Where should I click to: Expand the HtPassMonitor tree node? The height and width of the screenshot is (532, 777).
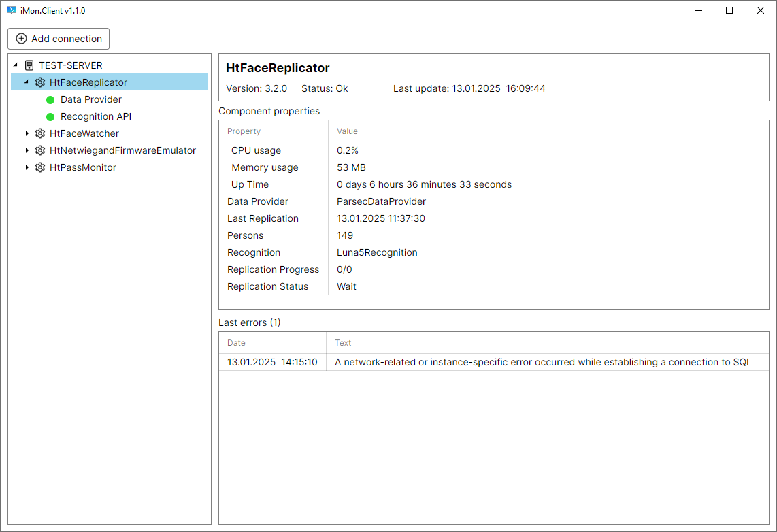(x=27, y=167)
